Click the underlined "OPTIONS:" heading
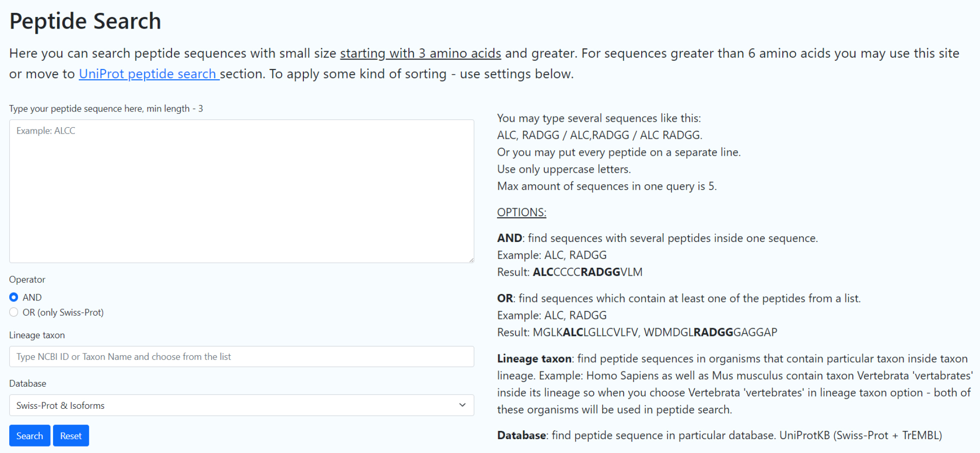Screen dimensions: 980x453 coord(521,212)
